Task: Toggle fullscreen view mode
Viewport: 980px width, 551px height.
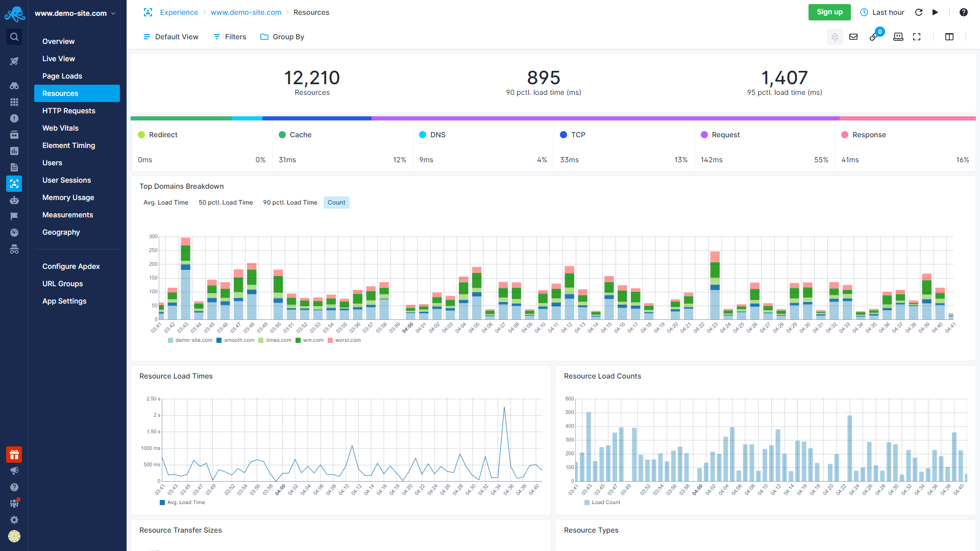Action: (917, 37)
